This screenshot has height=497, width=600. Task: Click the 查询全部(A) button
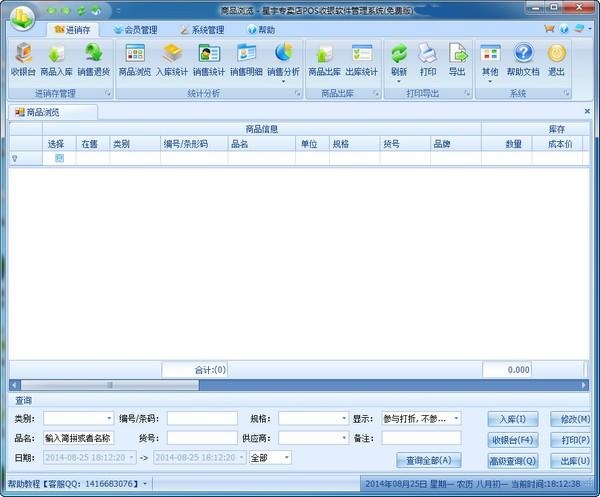(427, 460)
